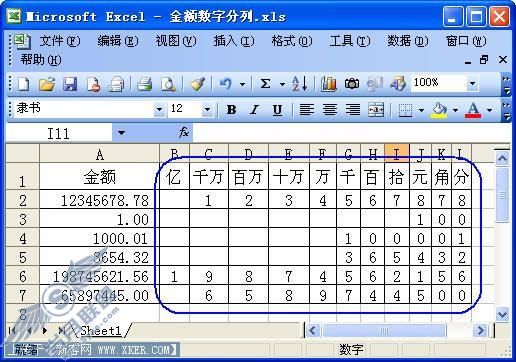Screen dimensions: 516x362
Task: Select the Sheet1 tab
Action: (101, 331)
